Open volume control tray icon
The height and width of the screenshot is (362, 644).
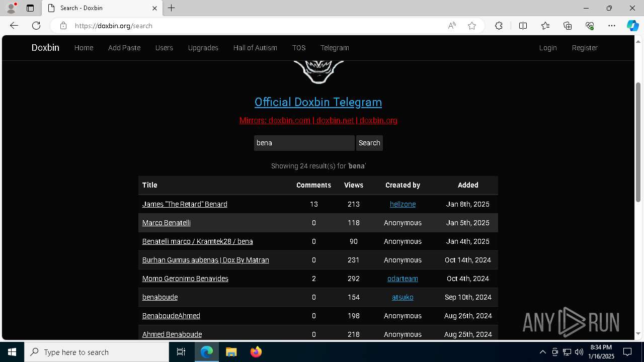579,352
